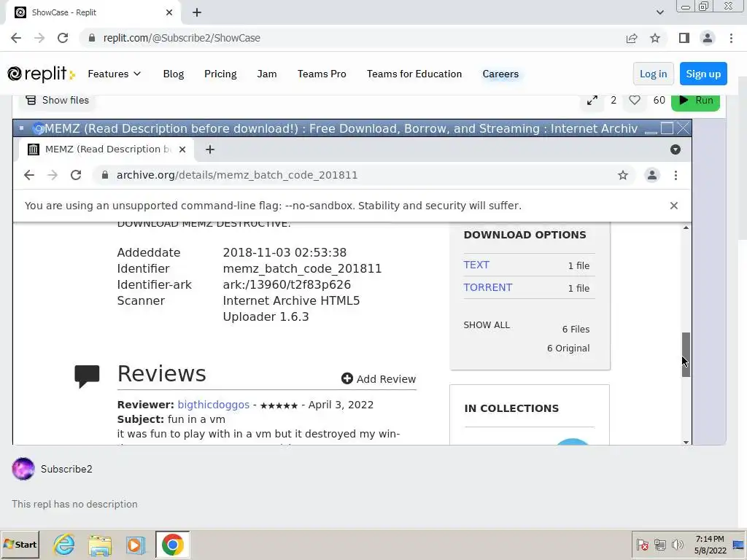
Task: Reload the Replit page
Action: click(x=63, y=38)
